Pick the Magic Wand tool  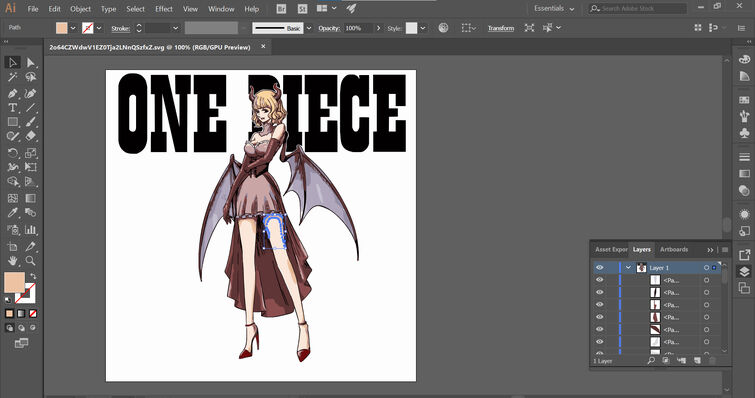click(13, 77)
